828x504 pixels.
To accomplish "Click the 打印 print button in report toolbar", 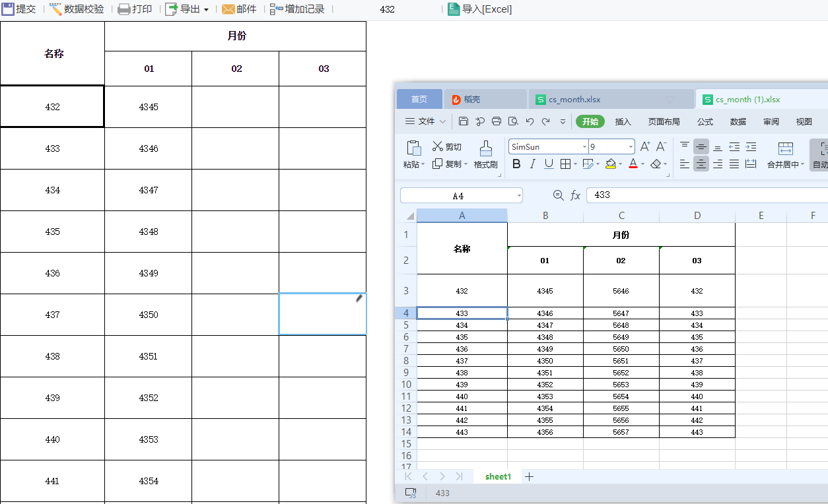I will (x=135, y=9).
